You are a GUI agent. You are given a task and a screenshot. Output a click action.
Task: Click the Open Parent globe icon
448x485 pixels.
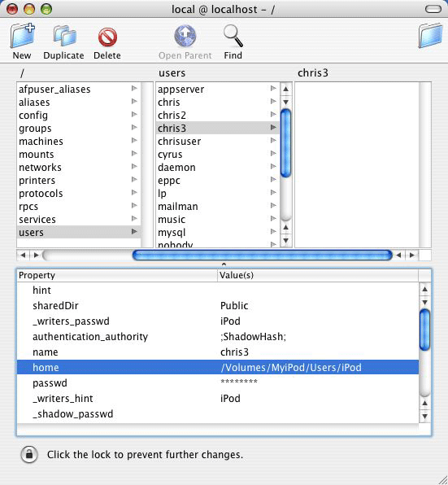click(x=185, y=36)
